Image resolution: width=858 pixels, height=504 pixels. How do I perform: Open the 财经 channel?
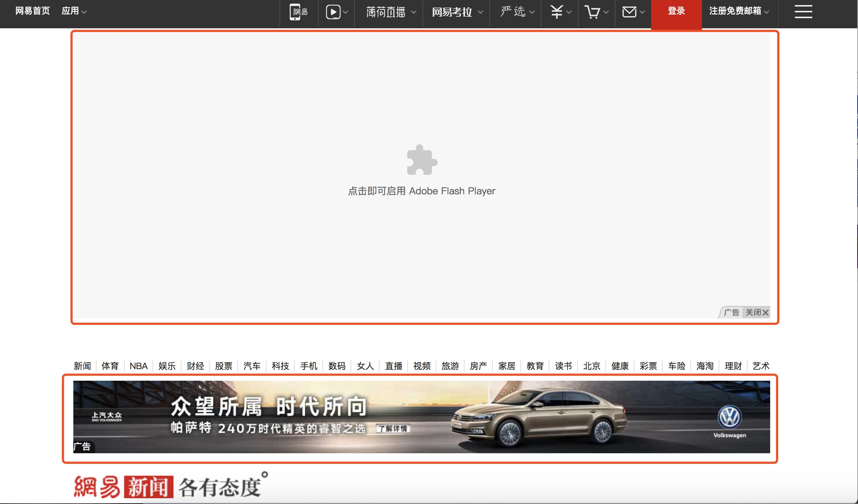coord(195,366)
